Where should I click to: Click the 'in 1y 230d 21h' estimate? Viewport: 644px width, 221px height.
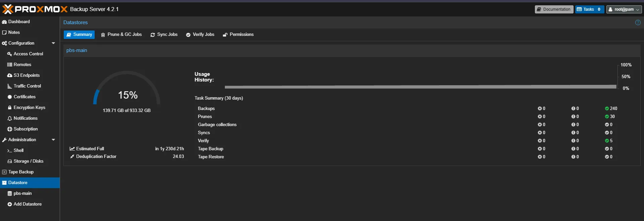tap(169, 149)
